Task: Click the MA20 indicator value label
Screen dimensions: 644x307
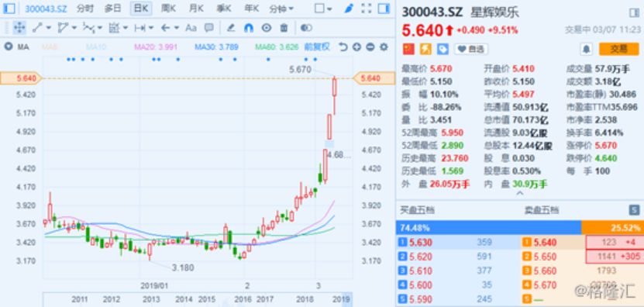Action: point(156,47)
